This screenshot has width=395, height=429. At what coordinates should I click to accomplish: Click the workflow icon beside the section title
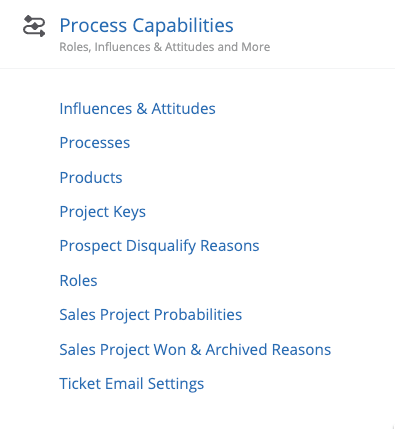click(x=34, y=26)
